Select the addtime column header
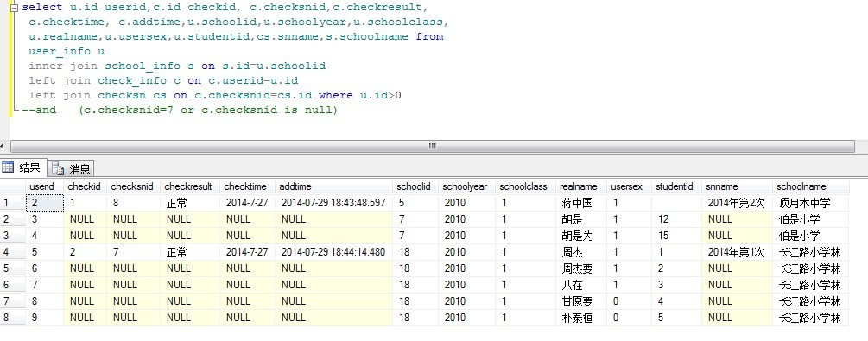Viewport: 868px width, 341px height. pos(333,186)
